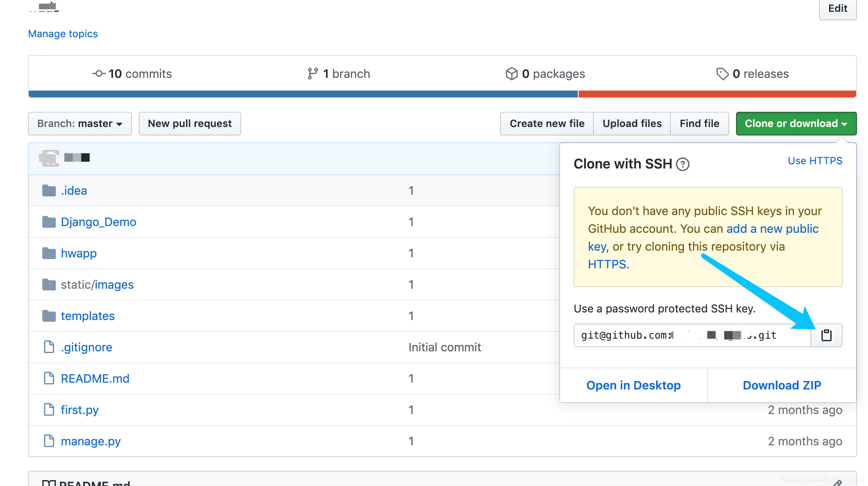Click the .idea folder icon
The height and width of the screenshot is (486, 868).
click(x=49, y=191)
